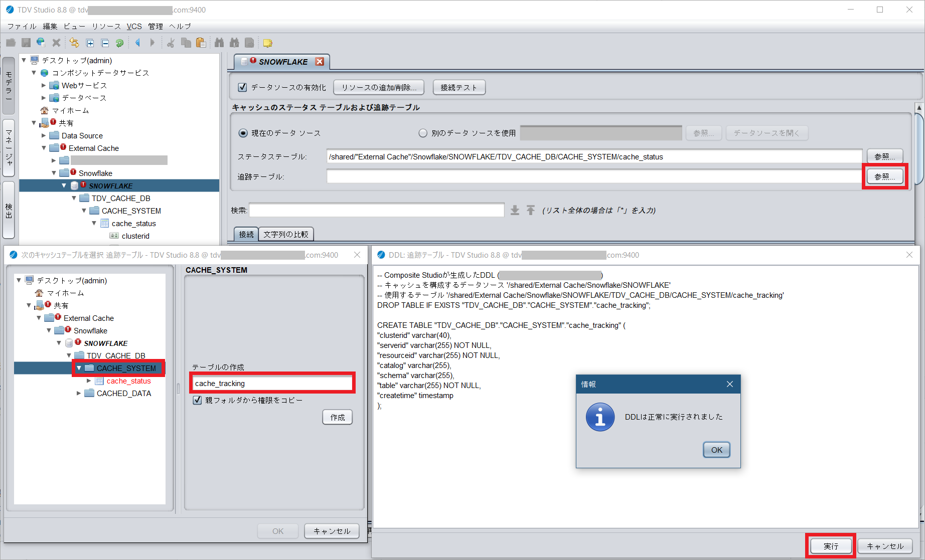Open the VCS menu
This screenshot has height=560, width=925.
pos(134,26)
